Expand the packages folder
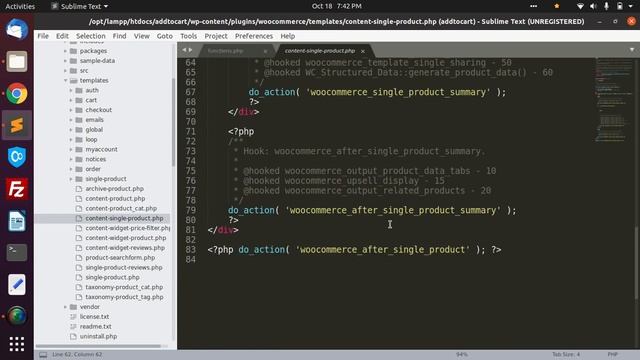640x360 pixels. point(65,51)
